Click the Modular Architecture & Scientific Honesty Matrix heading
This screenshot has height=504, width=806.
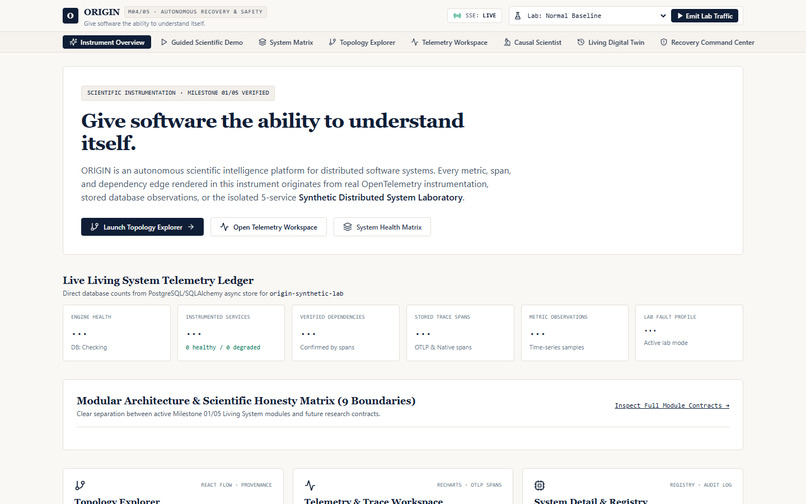tap(246, 401)
